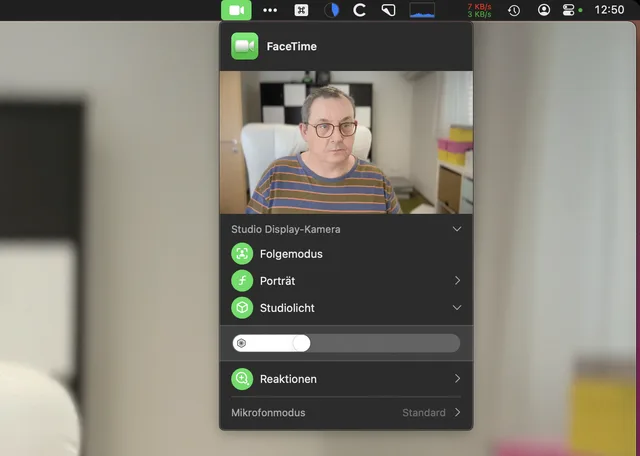Image resolution: width=640 pixels, height=456 pixels.
Task: Click the blue activity graph in menu bar
Action: pyautogui.click(x=422, y=10)
